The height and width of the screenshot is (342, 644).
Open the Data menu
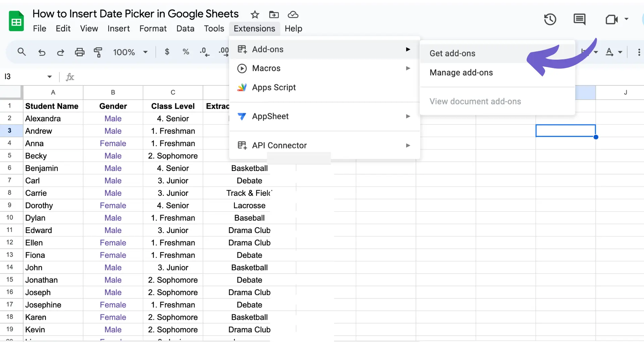point(185,28)
